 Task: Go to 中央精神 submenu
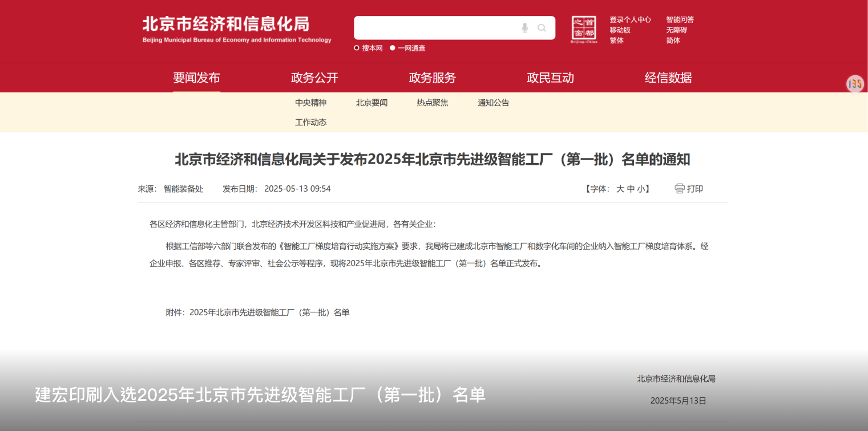311,103
